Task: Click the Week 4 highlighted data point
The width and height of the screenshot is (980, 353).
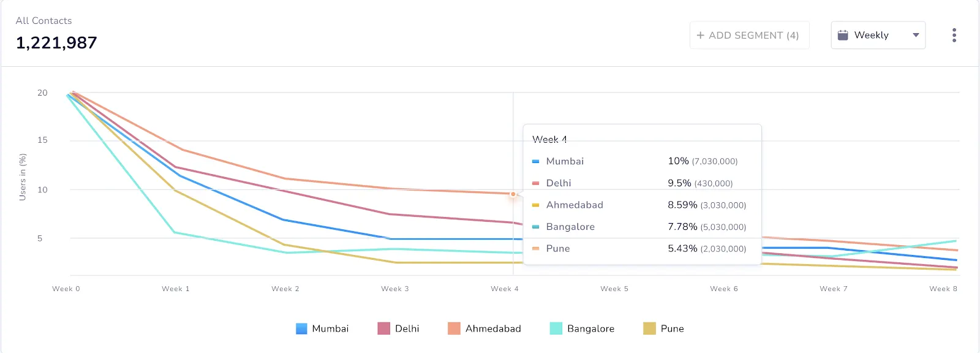Action: click(513, 194)
